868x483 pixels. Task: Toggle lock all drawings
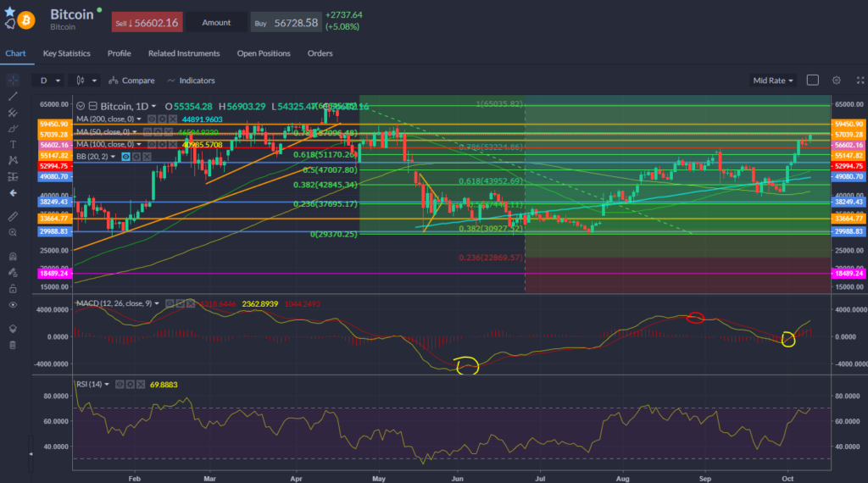[13, 289]
